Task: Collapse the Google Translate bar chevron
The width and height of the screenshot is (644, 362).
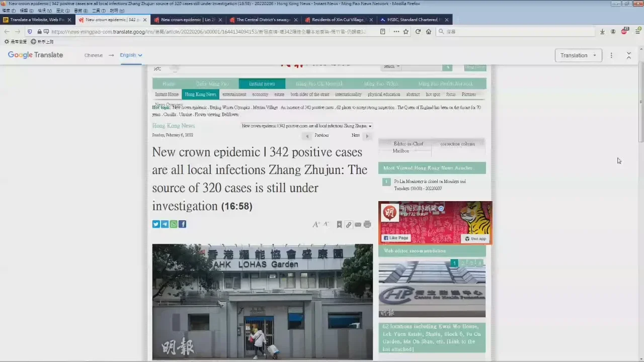Action: click(x=629, y=55)
